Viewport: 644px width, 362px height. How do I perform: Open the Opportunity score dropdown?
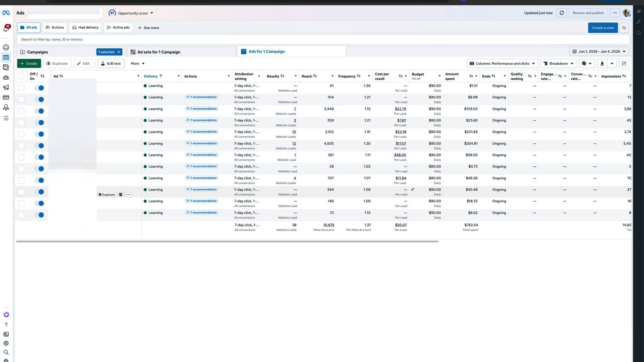tap(131, 13)
